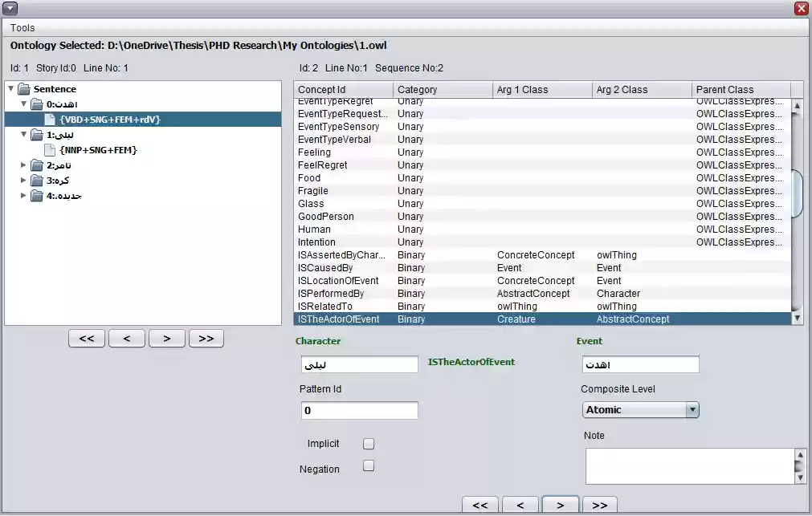
Task: Click the down arrow of the table scrollbar
Action: [x=796, y=318]
